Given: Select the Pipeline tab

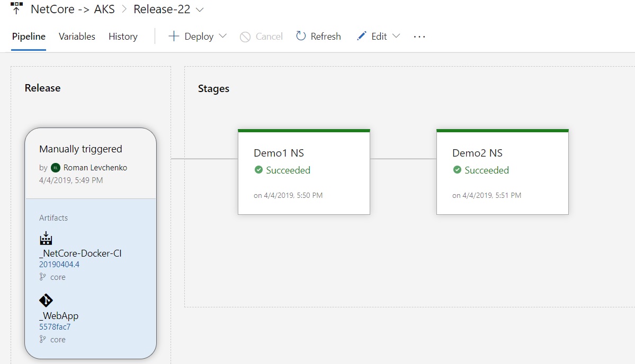Looking at the screenshot, I should click(x=29, y=36).
